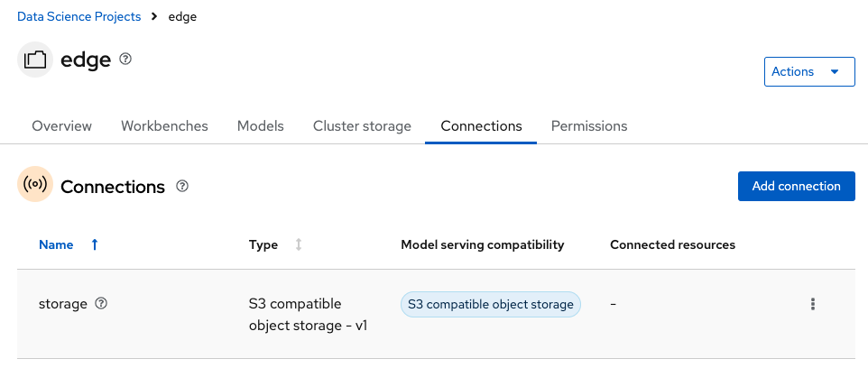
Task: Navigate to Data Science Projects breadcrumb
Action: [79, 17]
